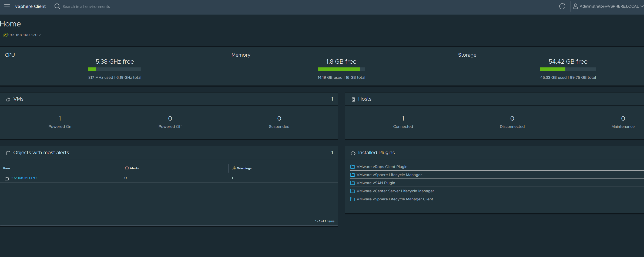Click the 54.42 GB free storage value
This screenshot has height=257, width=644.
568,61
